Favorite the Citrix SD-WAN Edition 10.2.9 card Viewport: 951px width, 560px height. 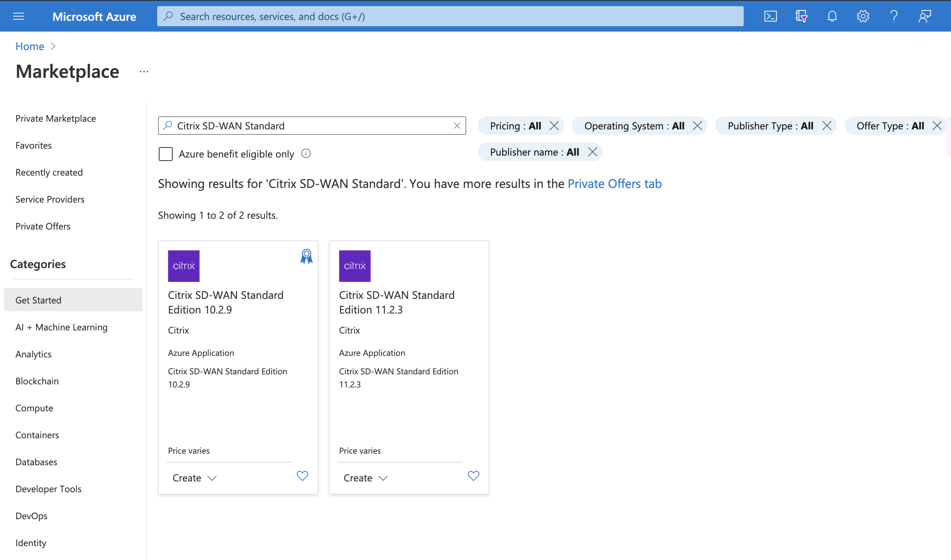pyautogui.click(x=302, y=476)
